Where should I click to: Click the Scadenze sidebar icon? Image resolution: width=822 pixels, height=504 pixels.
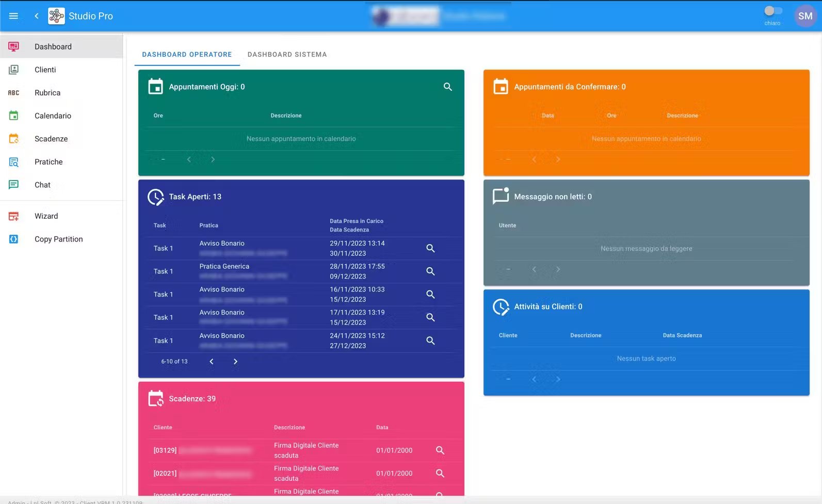14,139
